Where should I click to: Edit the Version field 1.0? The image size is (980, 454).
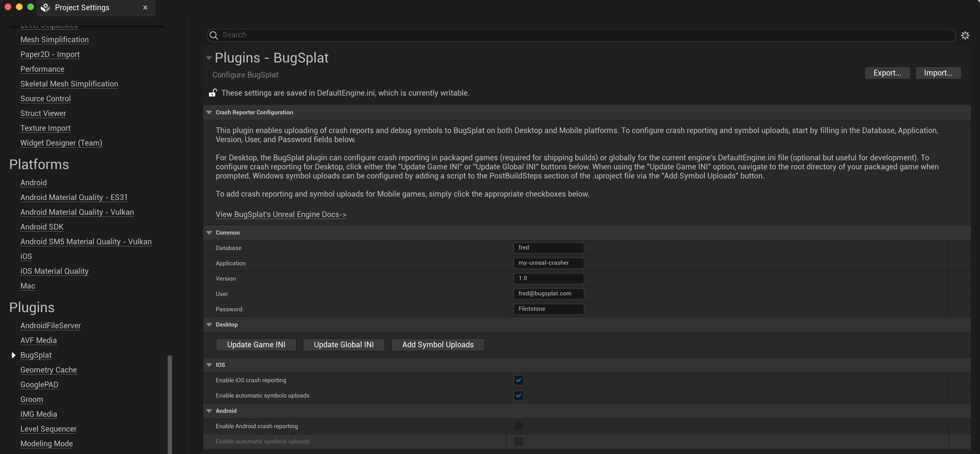coord(549,278)
